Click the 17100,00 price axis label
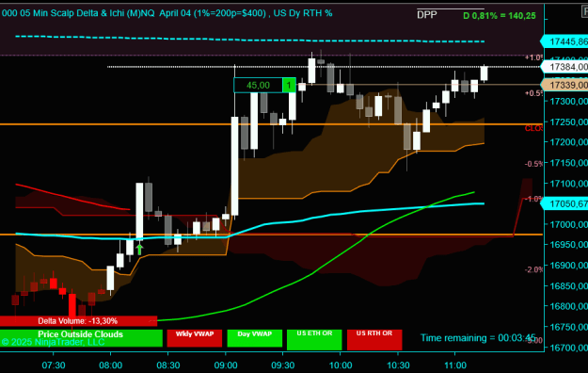This screenshot has height=373, width=588. pos(568,184)
